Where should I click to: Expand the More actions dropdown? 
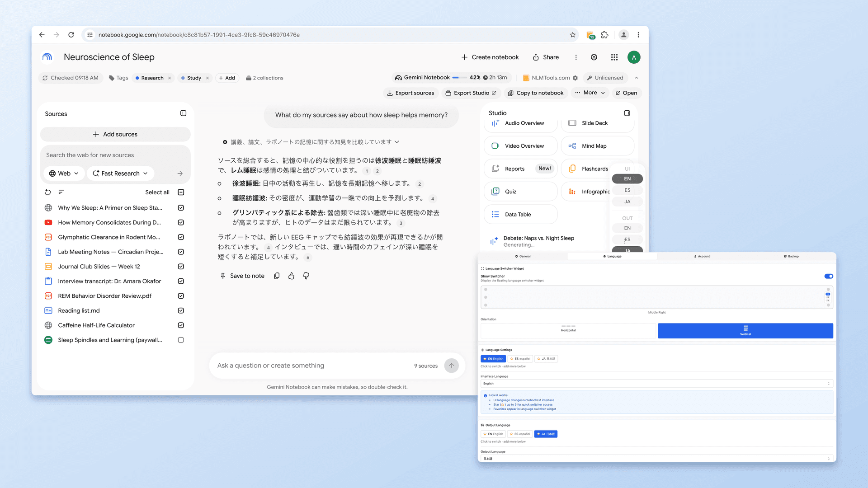click(590, 93)
